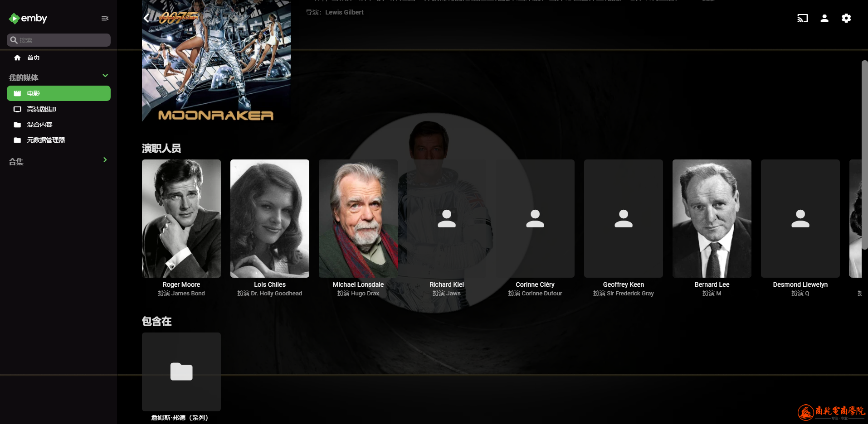
Task: Click into the search box
Action: click(x=59, y=40)
